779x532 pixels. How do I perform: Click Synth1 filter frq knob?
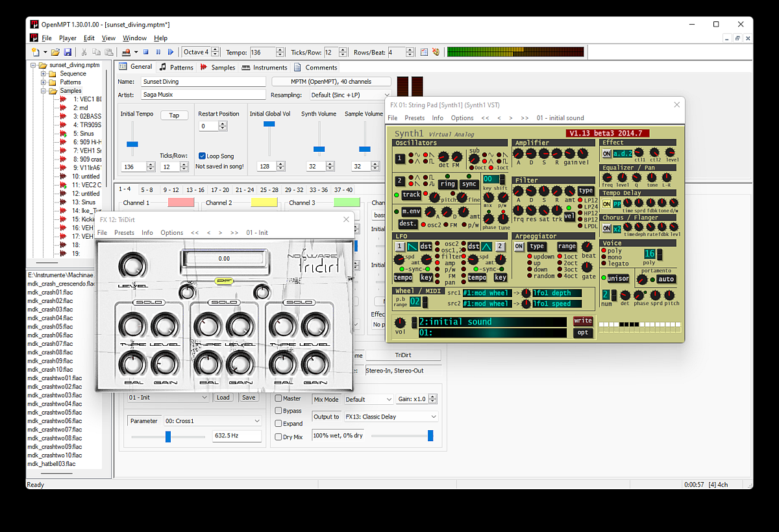pos(519,210)
